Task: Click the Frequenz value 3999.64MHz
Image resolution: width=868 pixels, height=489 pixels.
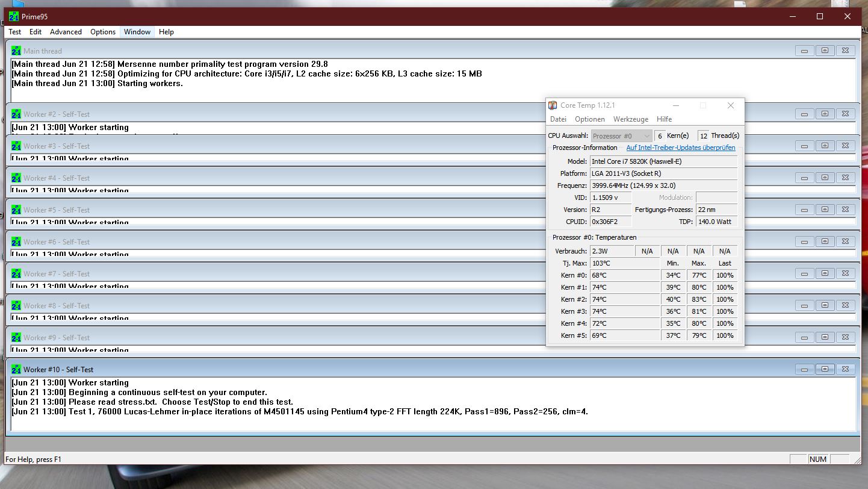Action: pos(663,185)
